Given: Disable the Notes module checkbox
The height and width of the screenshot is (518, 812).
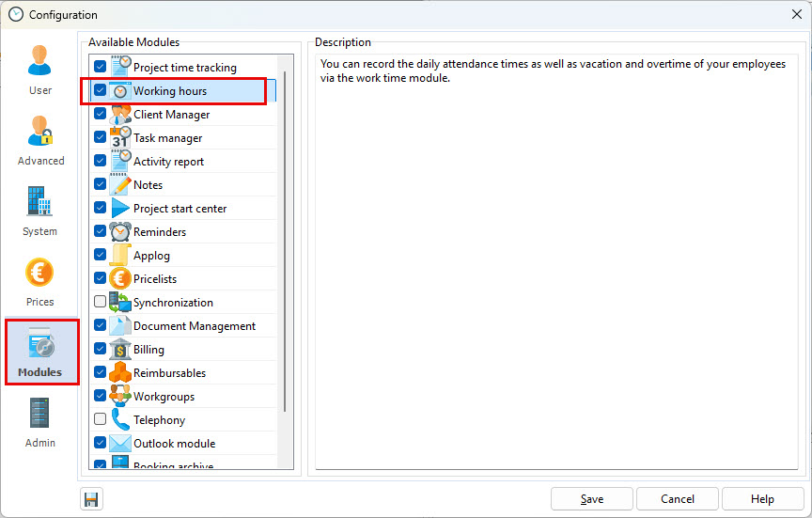Looking at the screenshot, I should click(x=101, y=185).
